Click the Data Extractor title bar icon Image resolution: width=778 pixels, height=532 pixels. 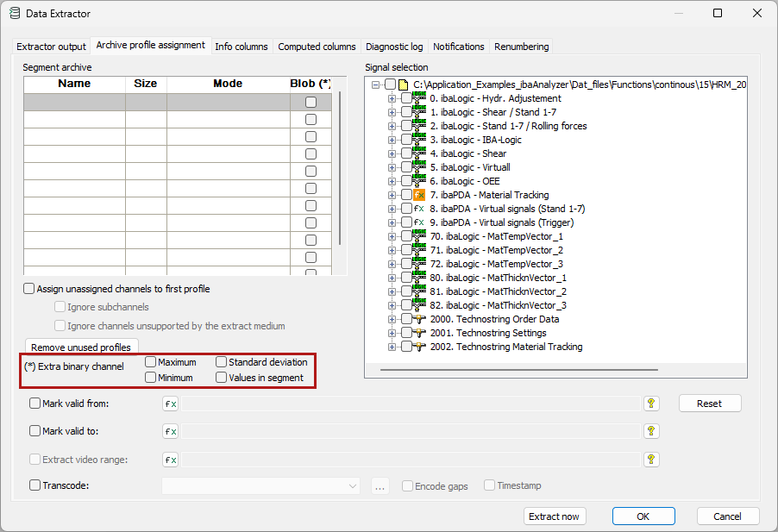click(15, 14)
